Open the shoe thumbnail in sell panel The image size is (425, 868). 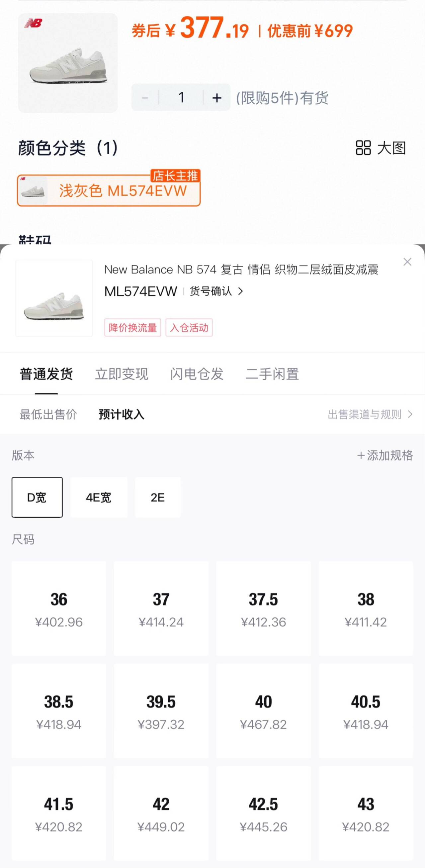click(x=54, y=298)
